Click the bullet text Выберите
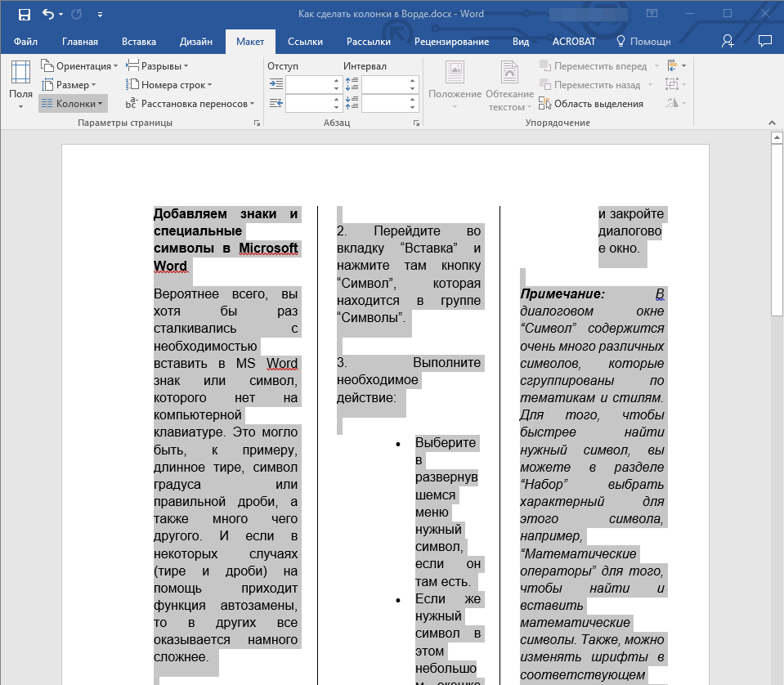This screenshot has height=685, width=784. coord(446,442)
